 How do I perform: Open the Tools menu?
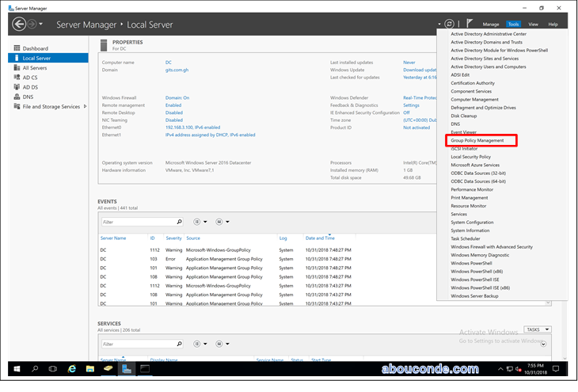click(513, 25)
